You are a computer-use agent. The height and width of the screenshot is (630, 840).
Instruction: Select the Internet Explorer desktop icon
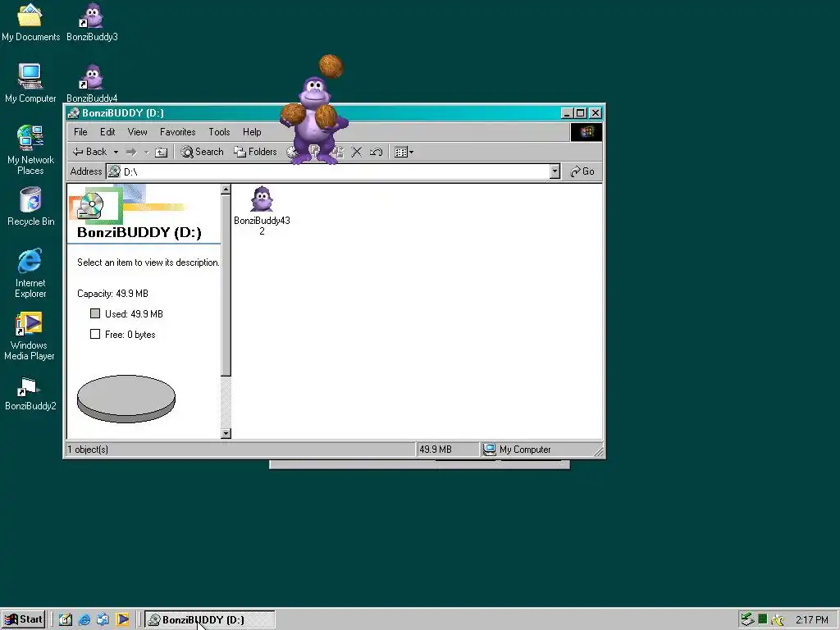(30, 273)
